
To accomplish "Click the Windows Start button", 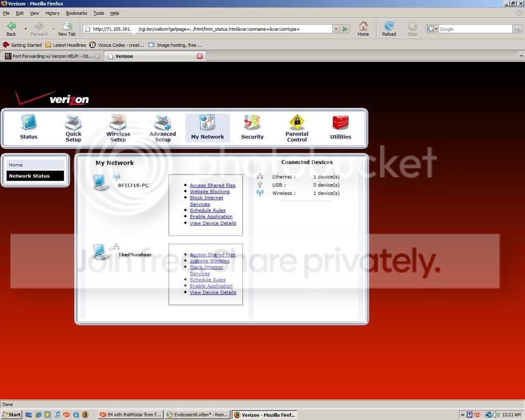I will pyautogui.click(x=11, y=415).
